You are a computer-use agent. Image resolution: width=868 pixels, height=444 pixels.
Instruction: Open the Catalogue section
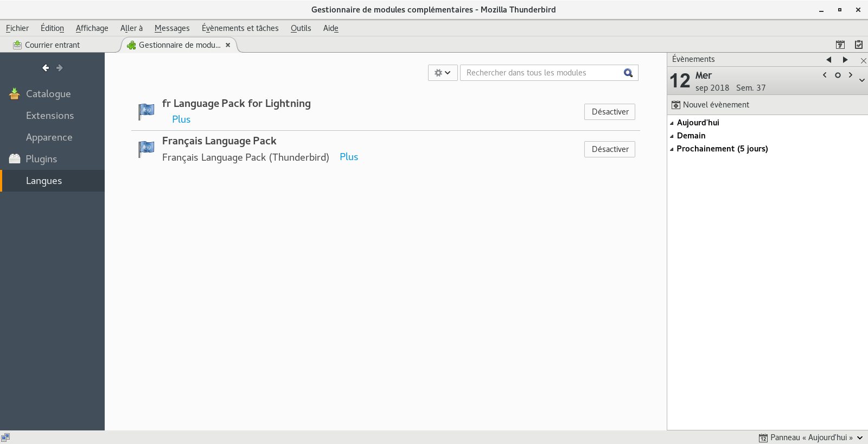(52, 94)
